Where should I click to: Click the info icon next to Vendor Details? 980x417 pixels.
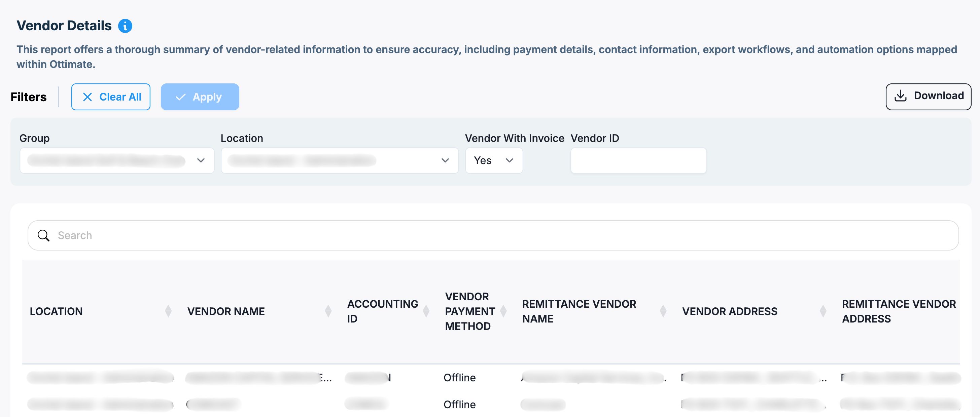(x=126, y=26)
